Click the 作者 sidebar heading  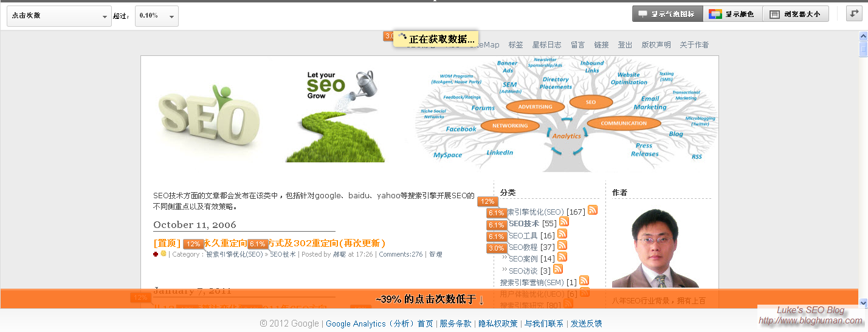tap(619, 193)
